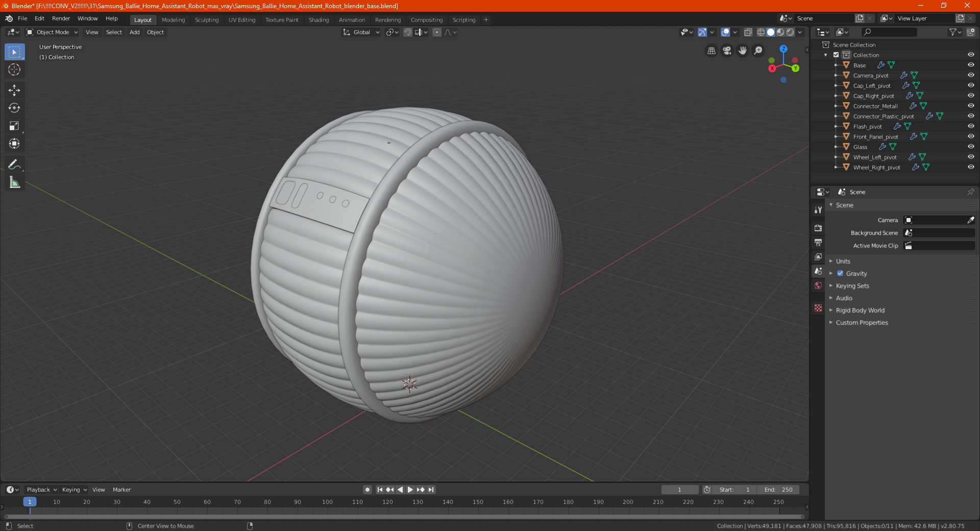Click the timeline playhead at frame 1
The image size is (980, 531).
(30, 502)
